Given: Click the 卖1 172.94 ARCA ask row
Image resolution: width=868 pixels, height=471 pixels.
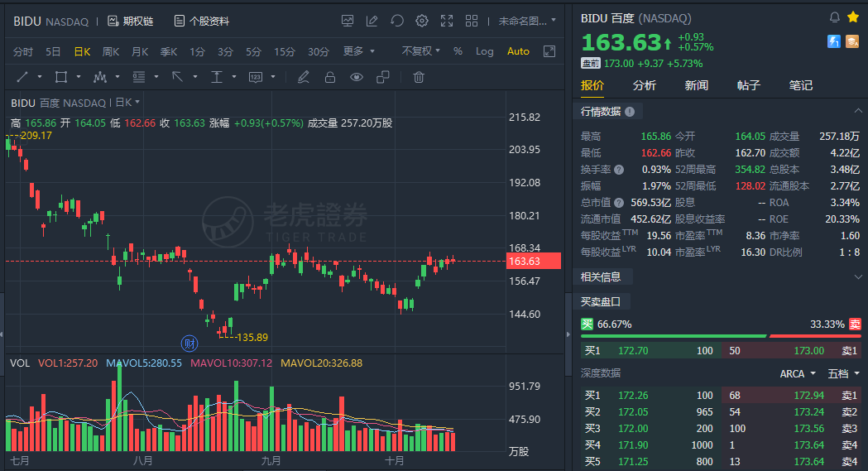Looking at the screenshot, I should (792, 395).
